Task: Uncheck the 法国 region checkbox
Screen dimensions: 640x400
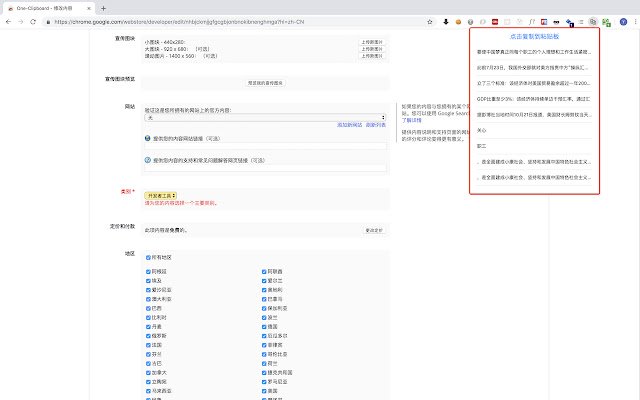Action: [x=148, y=345]
